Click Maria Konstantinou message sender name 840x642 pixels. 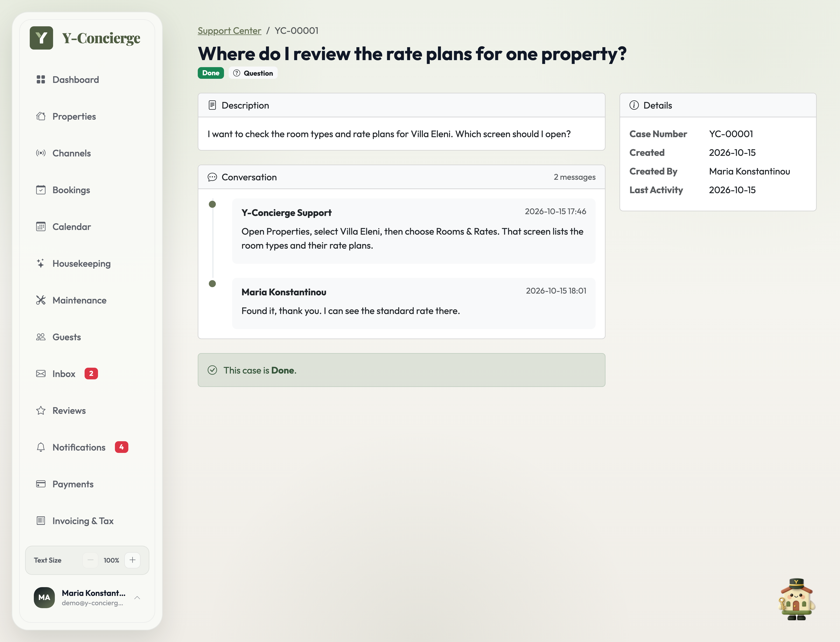(x=284, y=292)
